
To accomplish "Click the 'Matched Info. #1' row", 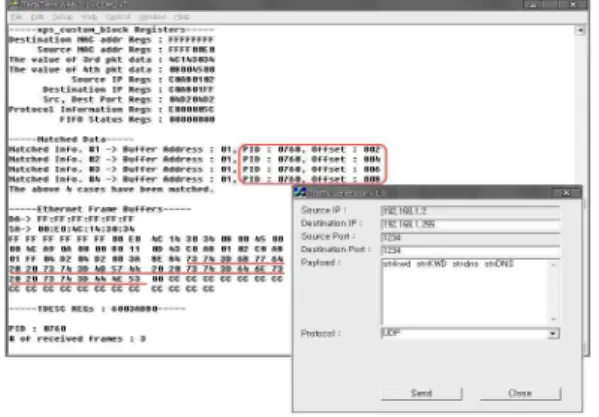I will coord(194,149).
